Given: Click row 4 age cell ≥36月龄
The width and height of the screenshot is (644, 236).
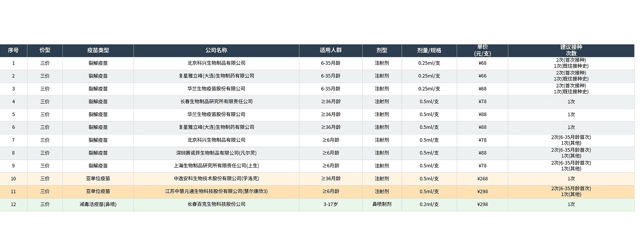Looking at the screenshot, I should (331, 102).
